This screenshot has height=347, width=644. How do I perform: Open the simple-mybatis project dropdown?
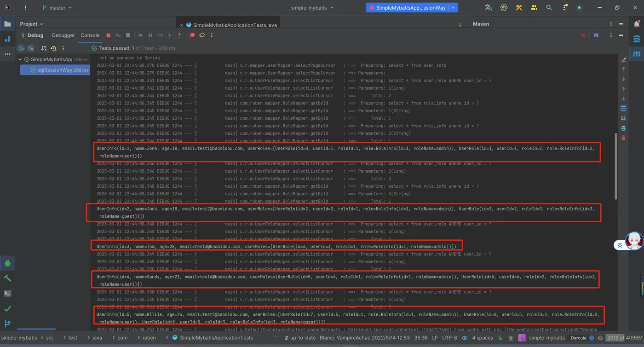coord(312,8)
